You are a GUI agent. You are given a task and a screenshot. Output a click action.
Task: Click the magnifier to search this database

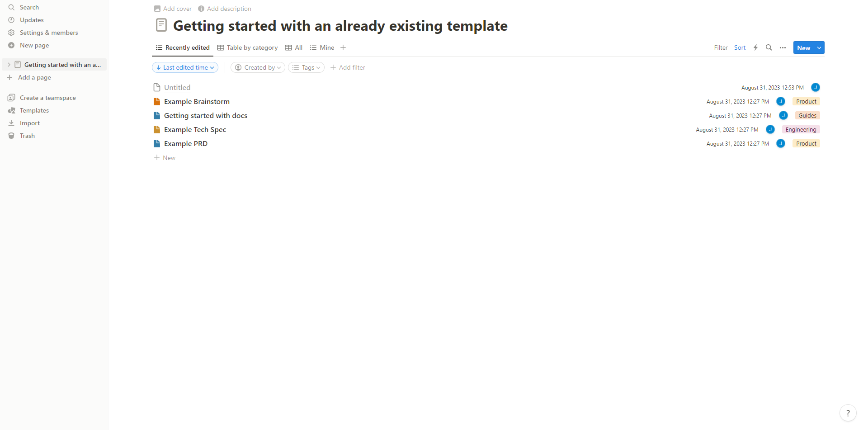coord(769,47)
